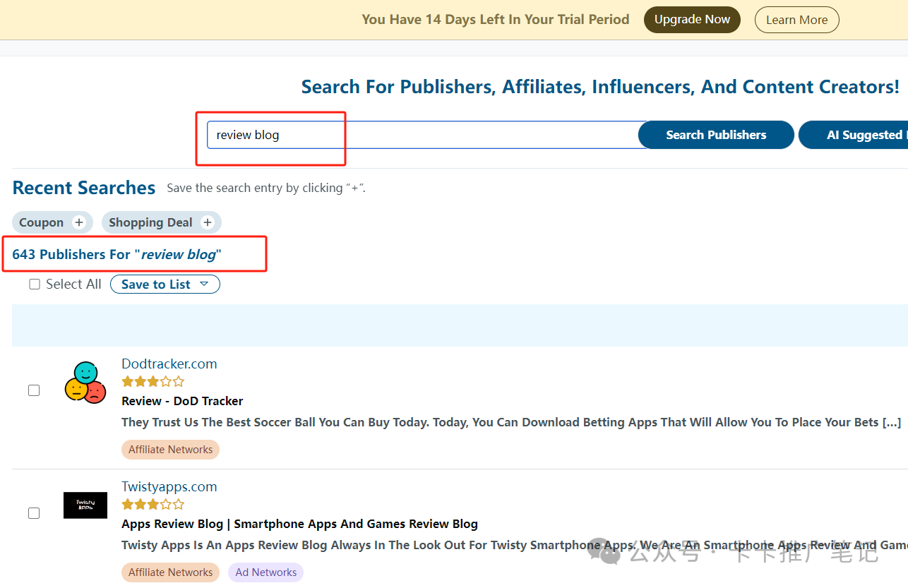Click Affiliate Networks tag under Dodtracker.com
Image resolution: width=908 pixels, height=588 pixels.
click(170, 450)
